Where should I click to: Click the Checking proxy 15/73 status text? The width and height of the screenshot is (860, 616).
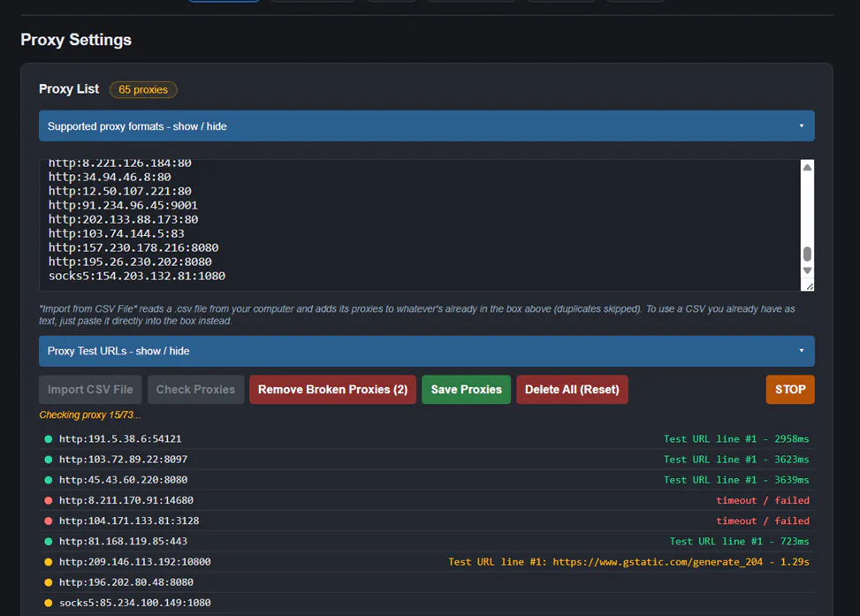coord(90,415)
